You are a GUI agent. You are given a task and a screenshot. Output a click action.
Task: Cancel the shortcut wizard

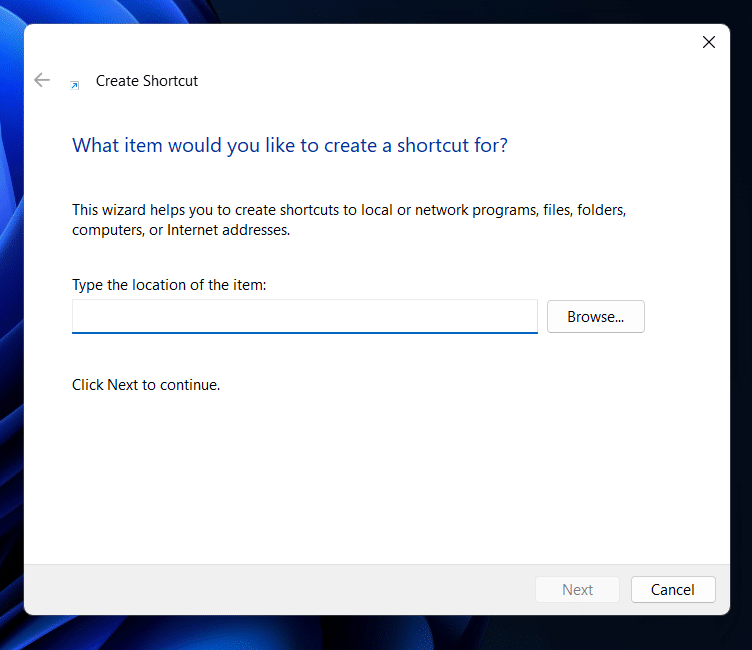pyautogui.click(x=673, y=590)
